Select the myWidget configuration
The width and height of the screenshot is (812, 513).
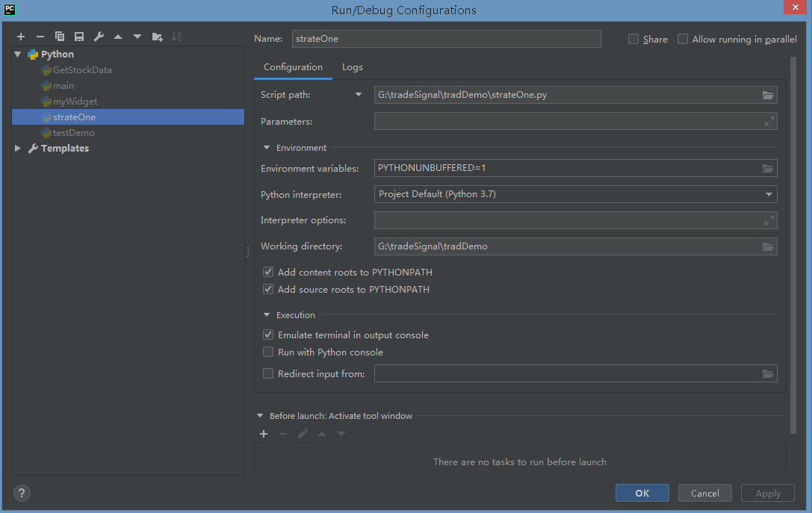(75, 102)
